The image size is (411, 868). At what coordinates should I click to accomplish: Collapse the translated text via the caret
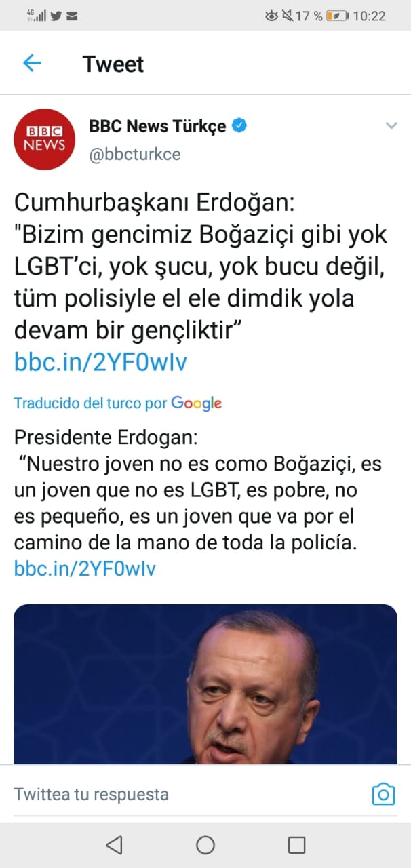391,125
